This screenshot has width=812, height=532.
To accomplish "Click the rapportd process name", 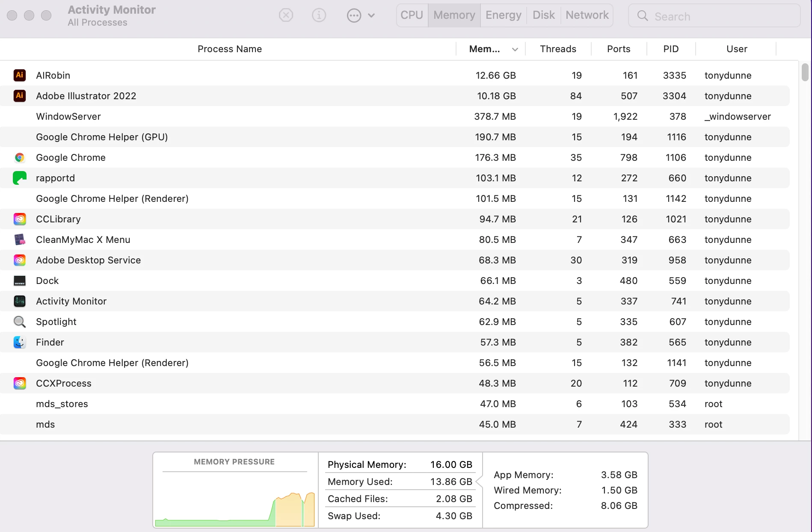I will coord(55,178).
